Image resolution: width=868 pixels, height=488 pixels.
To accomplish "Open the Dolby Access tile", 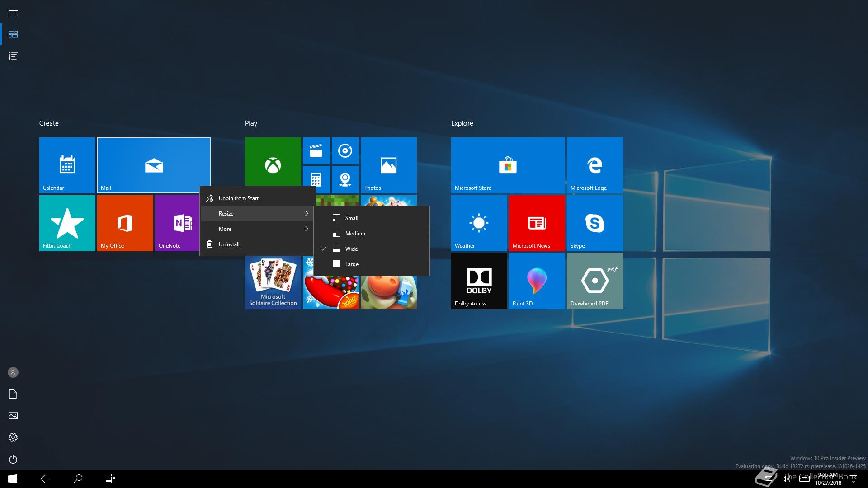I will [x=479, y=281].
